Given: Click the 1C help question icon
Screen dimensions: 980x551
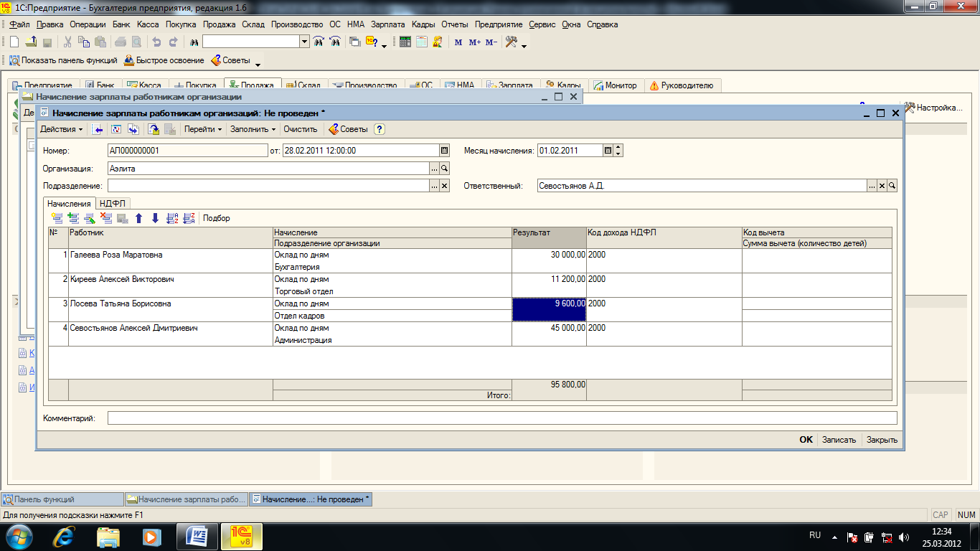Looking at the screenshot, I should point(372,42).
